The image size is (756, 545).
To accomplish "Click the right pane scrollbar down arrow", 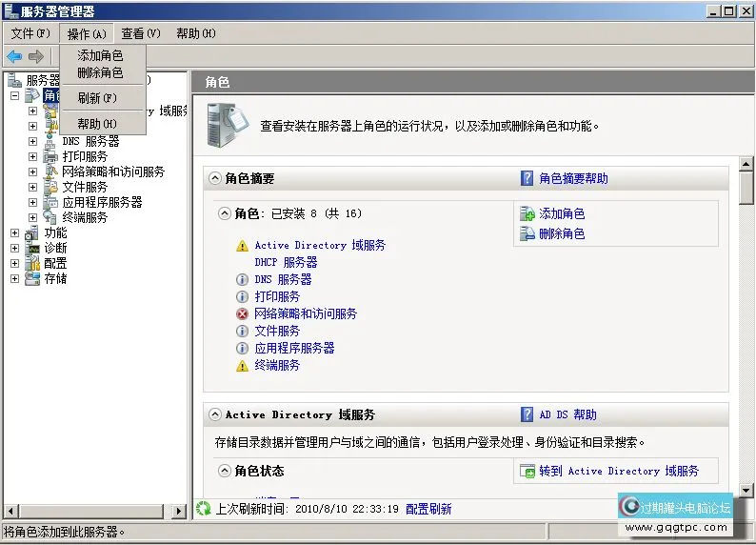I will 746,491.
